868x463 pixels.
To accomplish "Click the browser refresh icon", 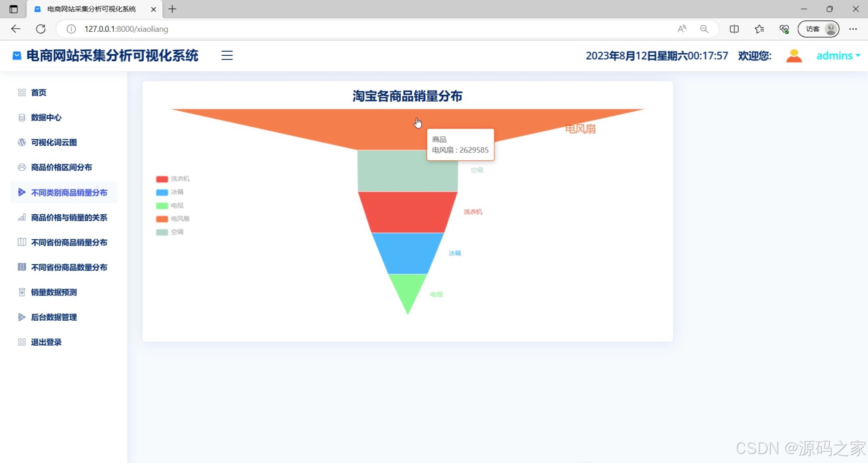I will [x=41, y=29].
